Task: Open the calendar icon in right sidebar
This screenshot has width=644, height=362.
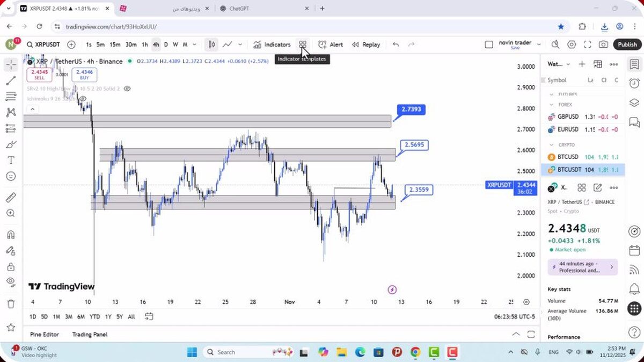Action: [634, 251]
